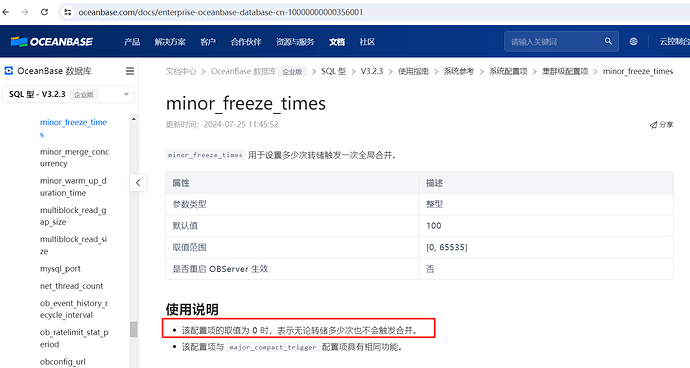
Task: Go forward with the browser forward arrow
Action: [x=25, y=12]
